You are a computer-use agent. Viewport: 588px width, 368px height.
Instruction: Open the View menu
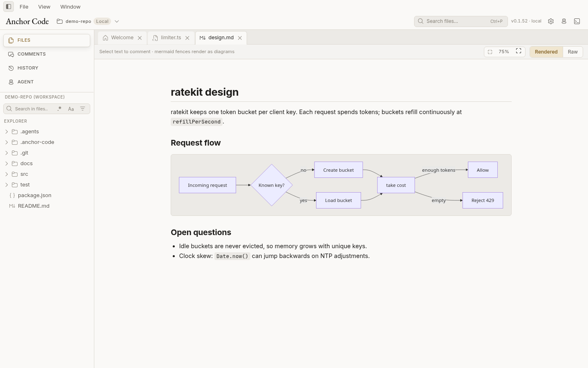click(x=44, y=7)
